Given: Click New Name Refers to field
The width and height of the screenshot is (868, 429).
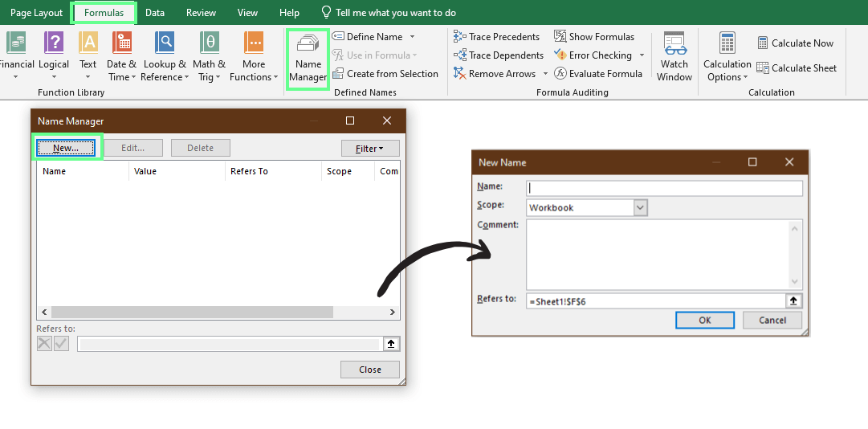Looking at the screenshot, I should [656, 302].
